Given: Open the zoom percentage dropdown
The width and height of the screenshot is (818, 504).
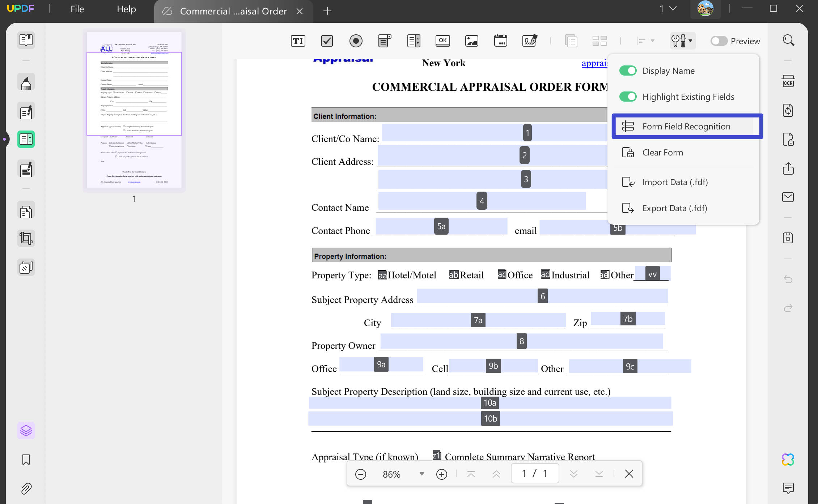Looking at the screenshot, I should pyautogui.click(x=421, y=474).
